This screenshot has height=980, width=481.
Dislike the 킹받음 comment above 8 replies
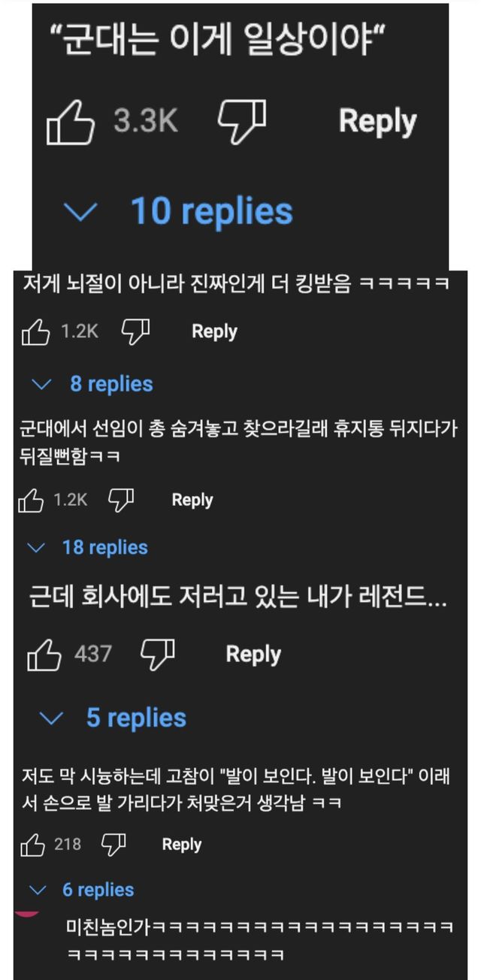(136, 331)
